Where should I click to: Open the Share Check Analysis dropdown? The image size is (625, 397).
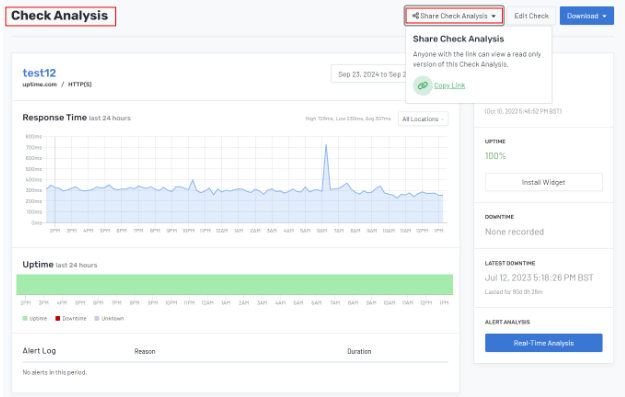pyautogui.click(x=454, y=16)
